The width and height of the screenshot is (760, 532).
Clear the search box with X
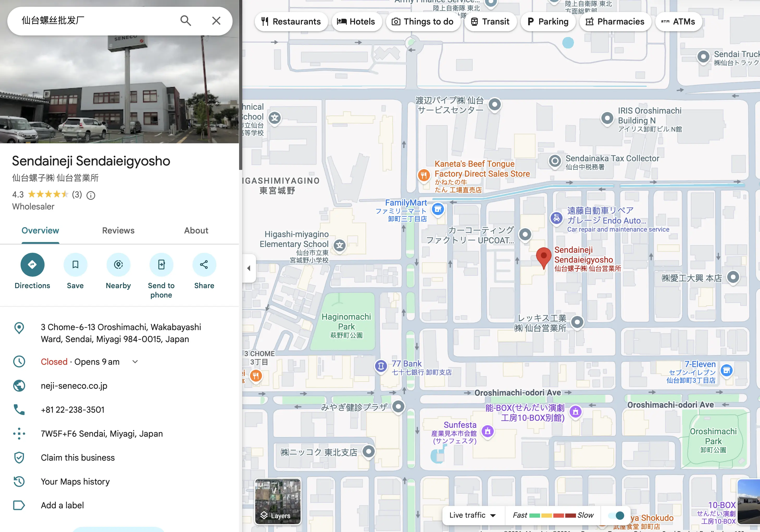point(216,21)
